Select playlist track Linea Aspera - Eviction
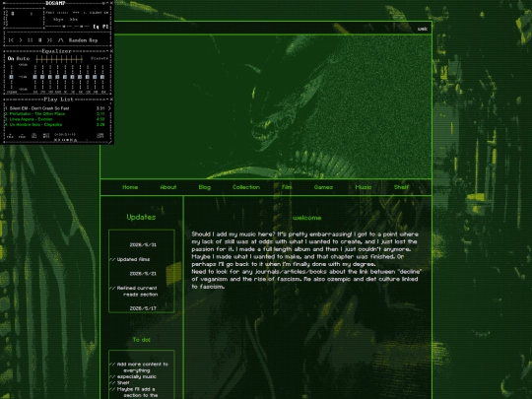The width and height of the screenshot is (532, 399). click(29, 119)
